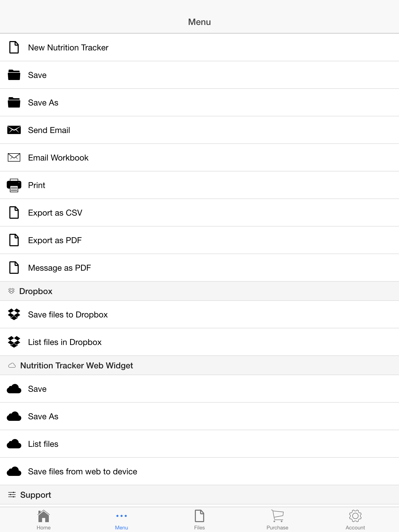Click the cloud icon for Save files from web

[x=14, y=471]
